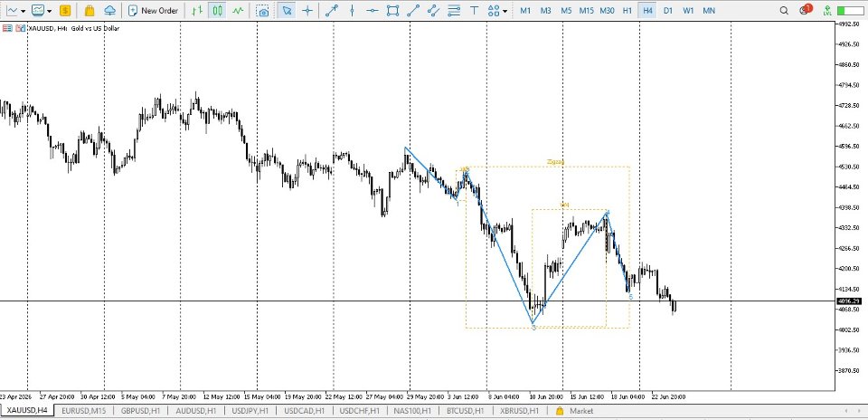The height and width of the screenshot is (420, 868).
Task: Click the current price label 4096.29
Action: coord(849,301)
